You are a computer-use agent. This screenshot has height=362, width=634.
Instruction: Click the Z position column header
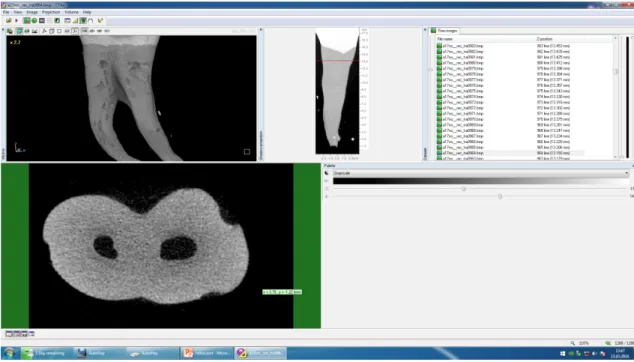pos(544,39)
